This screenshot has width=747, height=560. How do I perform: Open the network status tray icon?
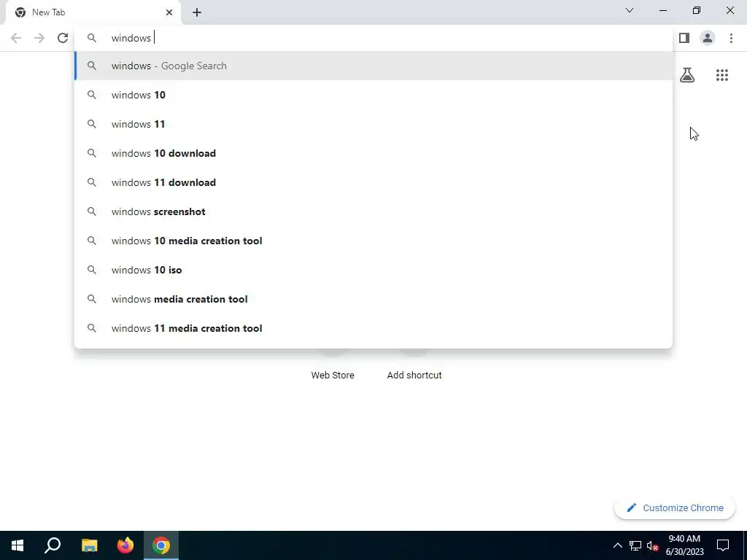click(x=635, y=545)
